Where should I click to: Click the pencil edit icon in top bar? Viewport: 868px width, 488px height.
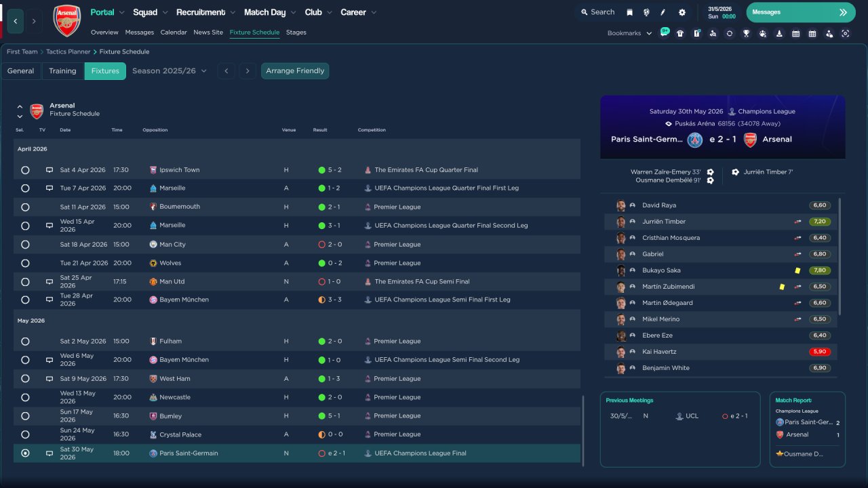point(663,12)
